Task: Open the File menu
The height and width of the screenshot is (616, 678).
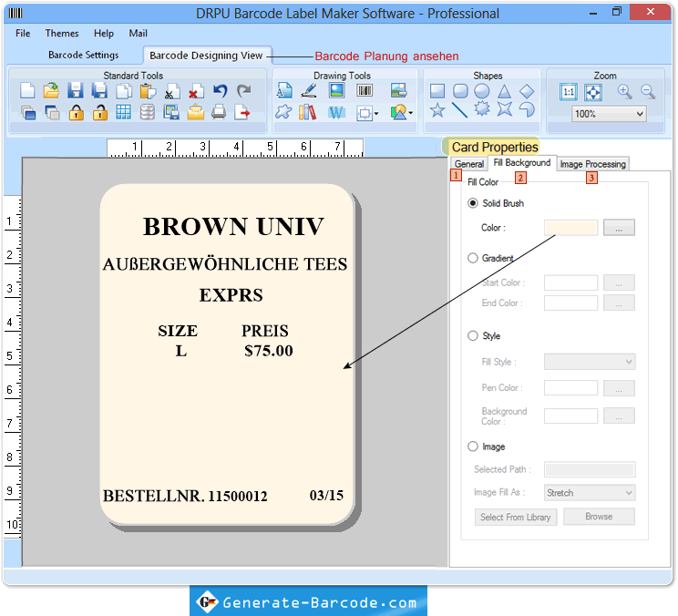Action: coord(23,34)
